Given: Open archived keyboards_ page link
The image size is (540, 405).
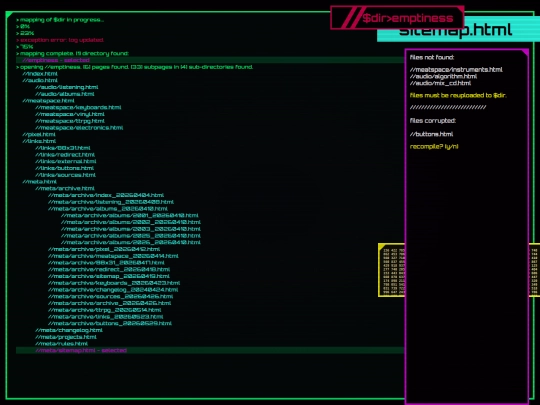Looking at the screenshot, I should click(114, 283).
